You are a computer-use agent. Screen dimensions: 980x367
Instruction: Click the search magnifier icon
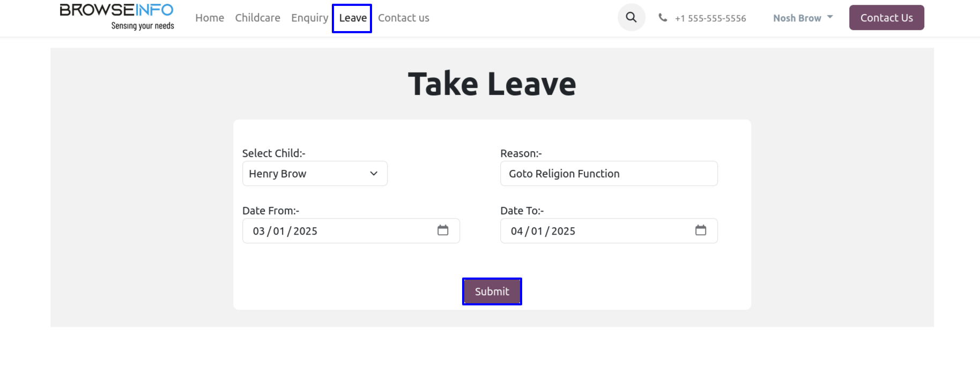[x=631, y=18]
